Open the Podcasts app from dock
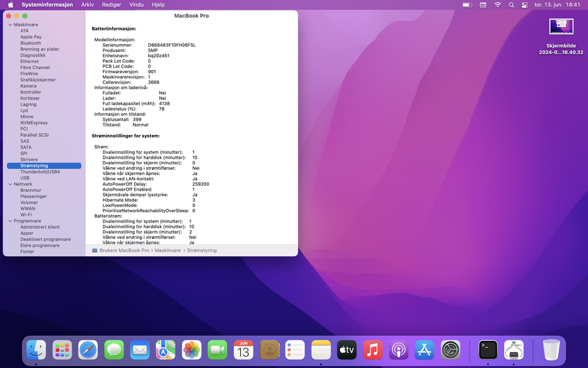 tap(398, 350)
